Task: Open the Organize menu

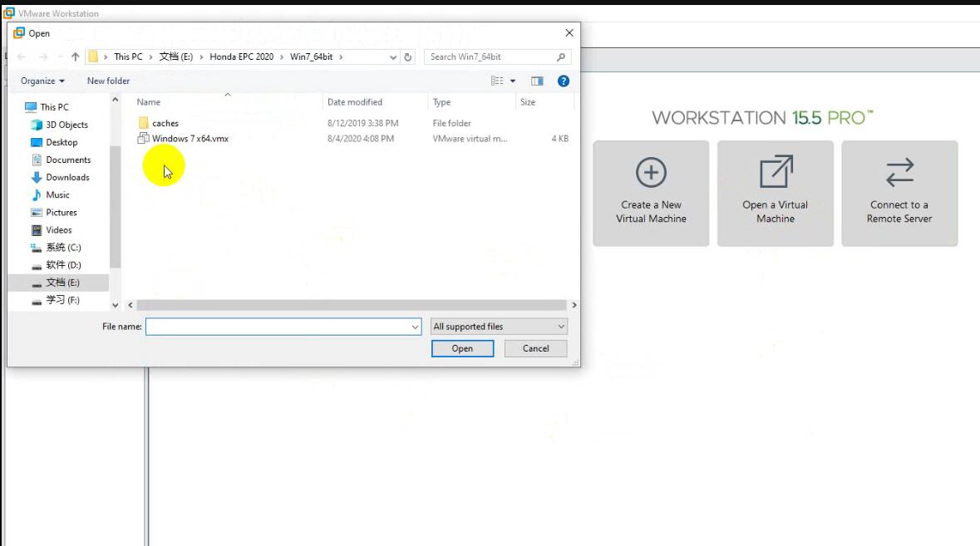Action: [42, 81]
